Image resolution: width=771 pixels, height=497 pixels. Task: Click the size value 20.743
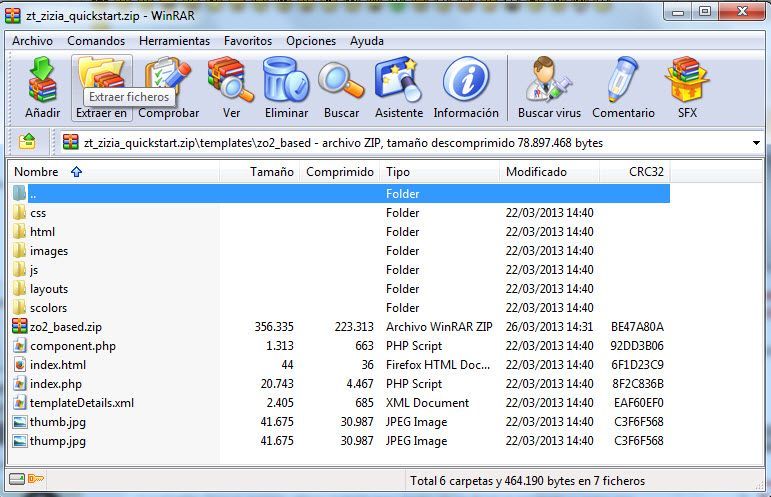click(x=277, y=384)
